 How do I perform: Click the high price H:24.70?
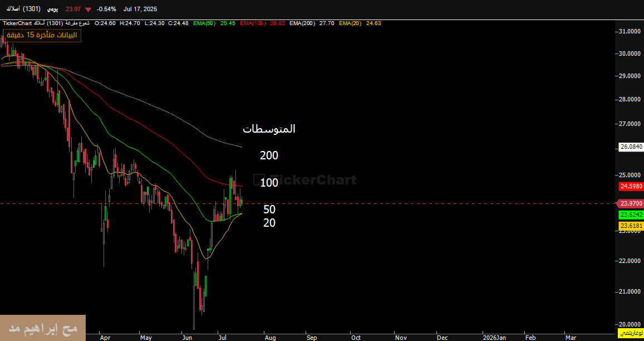(129, 23)
